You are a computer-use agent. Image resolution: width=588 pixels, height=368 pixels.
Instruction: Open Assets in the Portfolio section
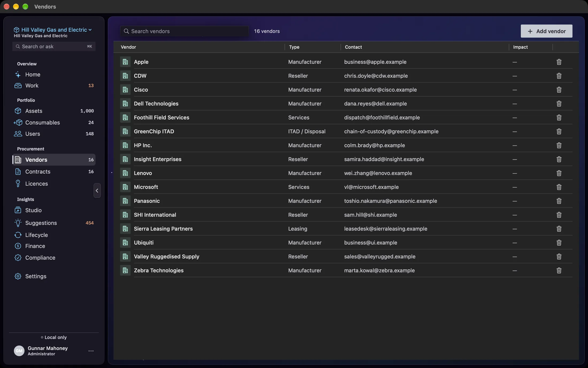pos(54,111)
